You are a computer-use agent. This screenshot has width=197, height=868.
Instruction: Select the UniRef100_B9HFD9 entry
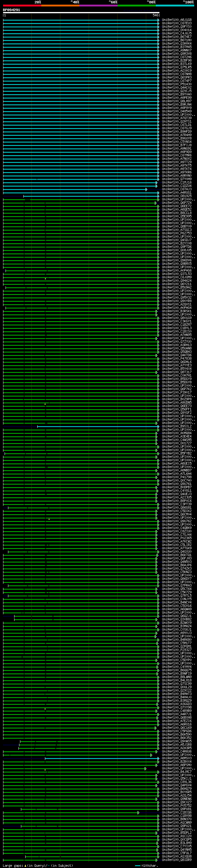point(177,132)
